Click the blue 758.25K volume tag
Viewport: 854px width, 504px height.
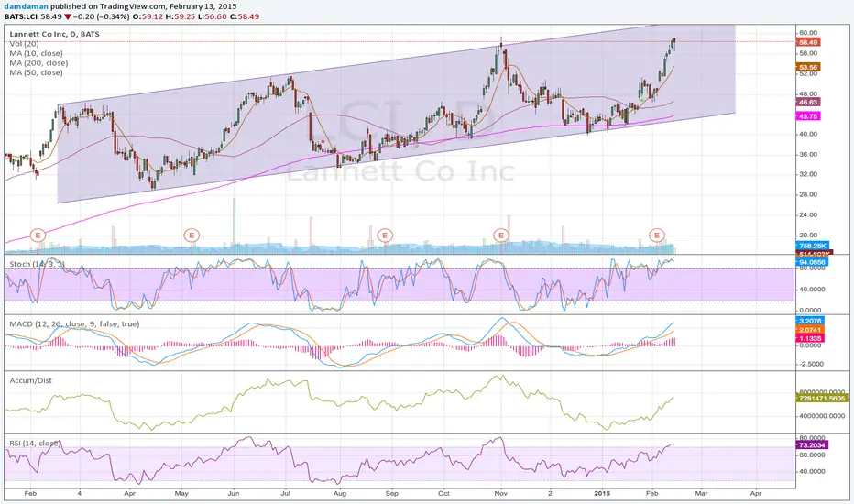pos(813,246)
